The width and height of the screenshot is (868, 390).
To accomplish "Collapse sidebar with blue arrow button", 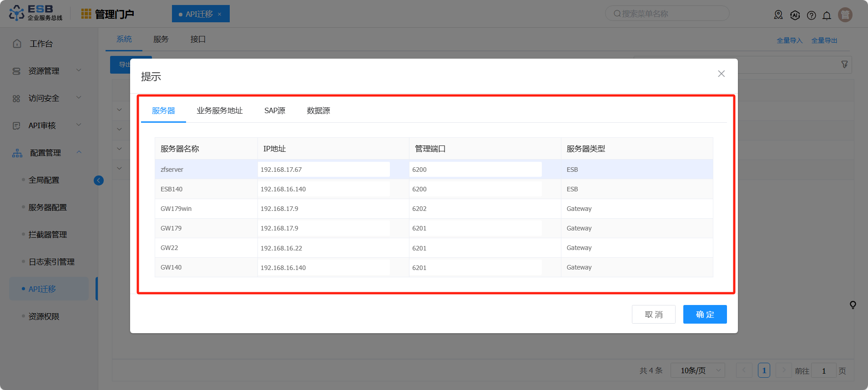I will pos(99,180).
